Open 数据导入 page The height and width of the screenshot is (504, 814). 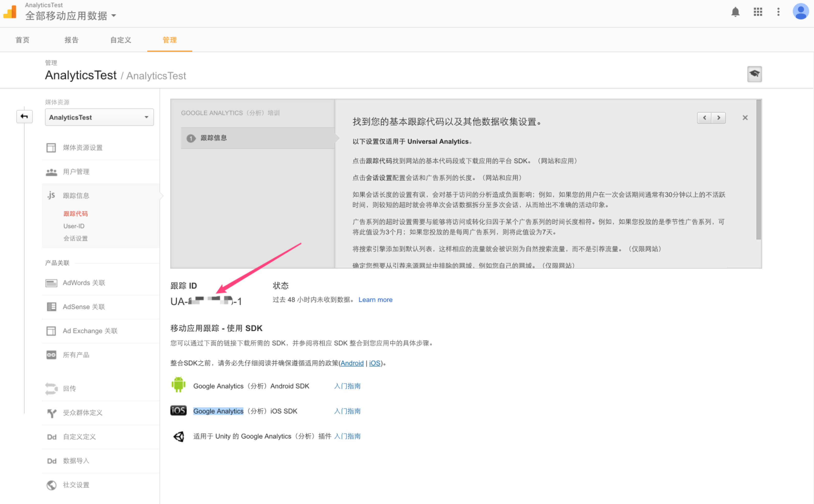click(x=76, y=461)
